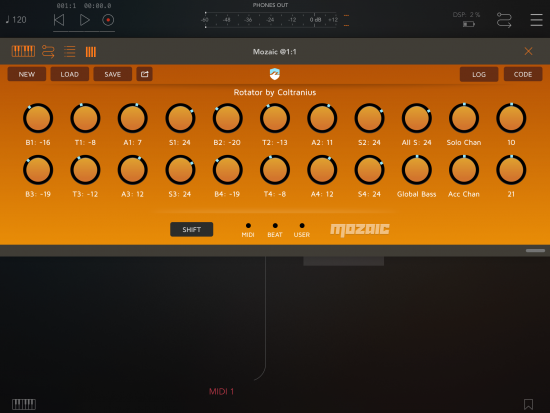
Task: Adjust the S3: 24 knob
Action: pyautogui.click(x=180, y=170)
